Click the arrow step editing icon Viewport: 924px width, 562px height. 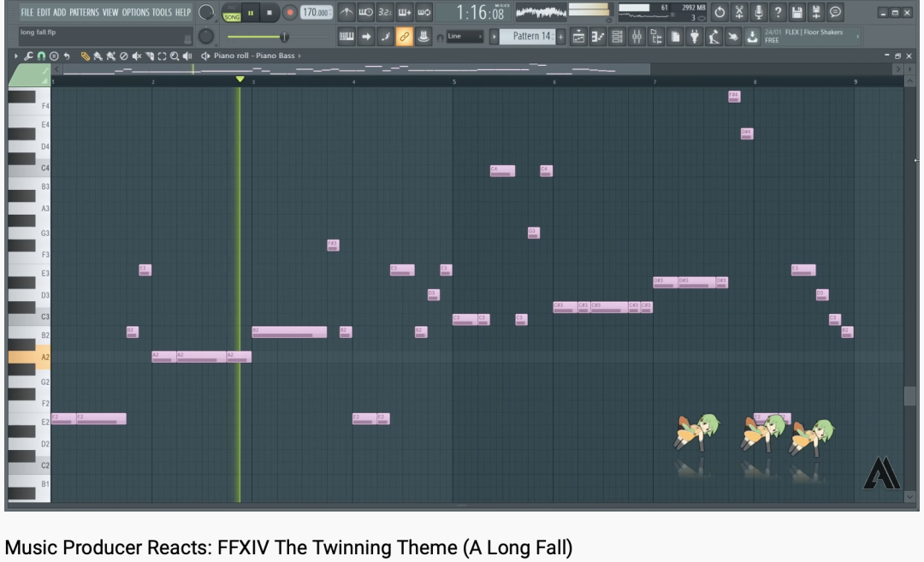366,37
